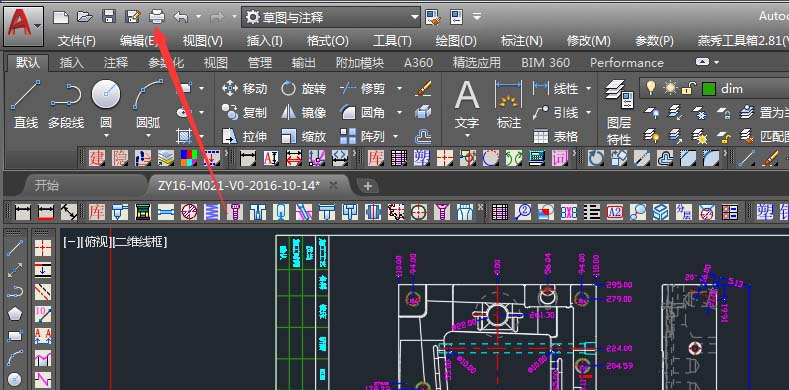The image size is (789, 390).
Task: Select the Dimension (标注) tool
Action: (x=509, y=105)
